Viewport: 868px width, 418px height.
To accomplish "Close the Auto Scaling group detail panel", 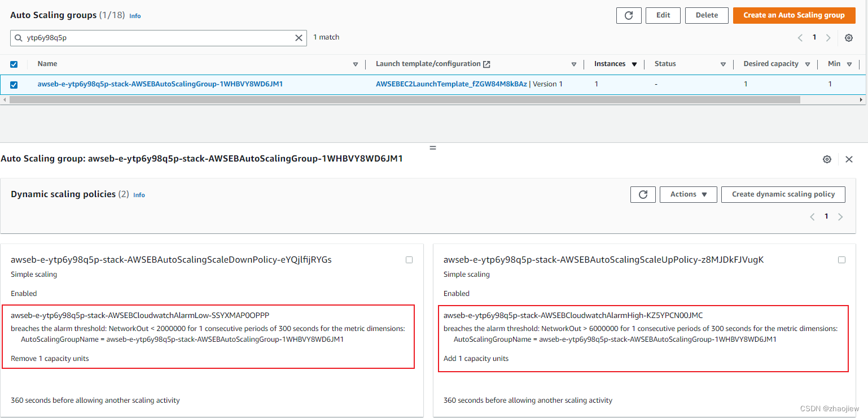I will pyautogui.click(x=849, y=159).
